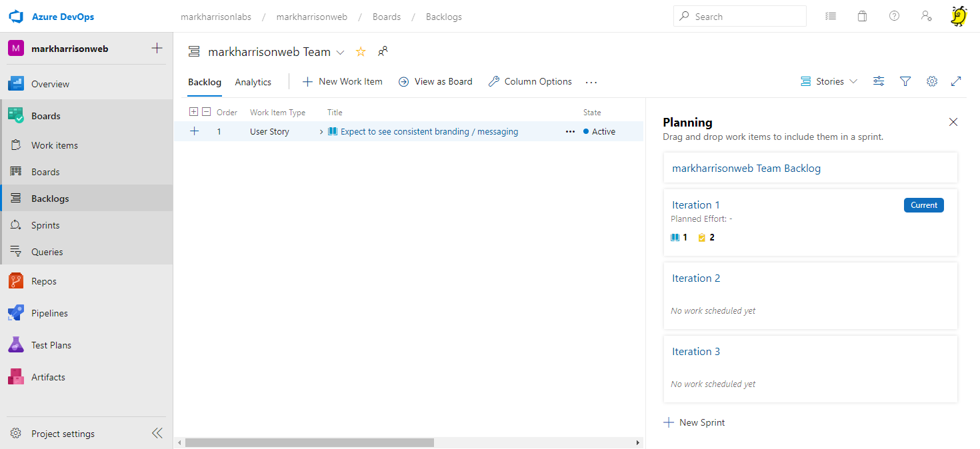Expand the user story row chevron
980x449 pixels.
[321, 132]
